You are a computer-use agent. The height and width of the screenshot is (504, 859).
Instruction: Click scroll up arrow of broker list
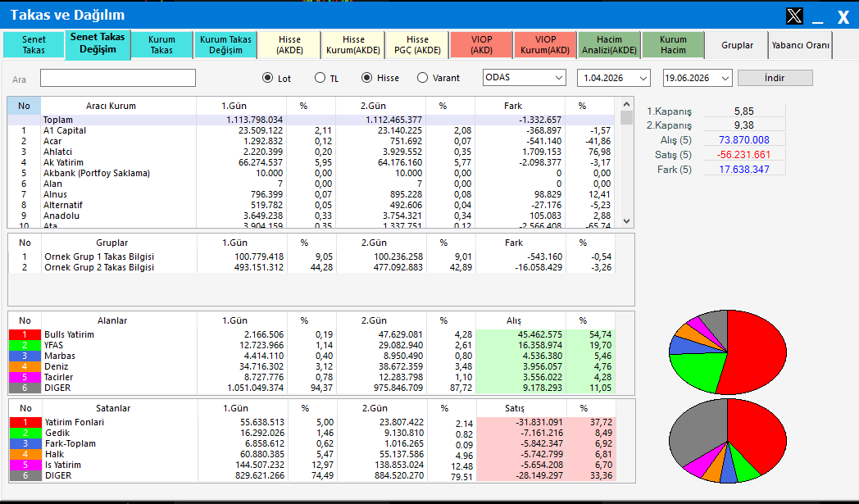(627, 104)
